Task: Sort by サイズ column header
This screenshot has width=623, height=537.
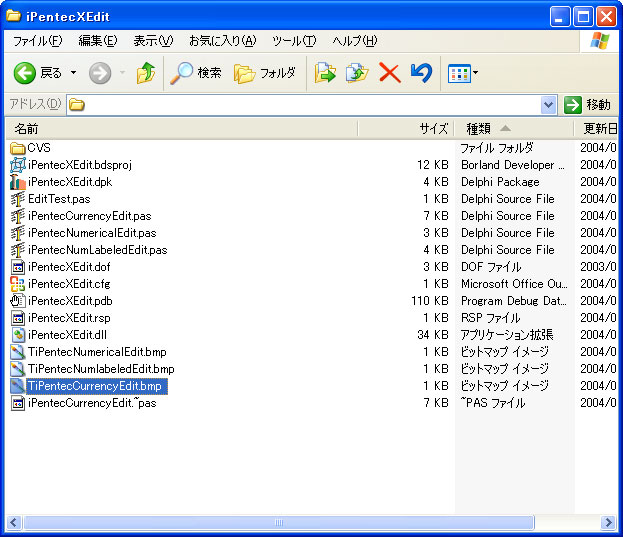Action: tap(406, 129)
